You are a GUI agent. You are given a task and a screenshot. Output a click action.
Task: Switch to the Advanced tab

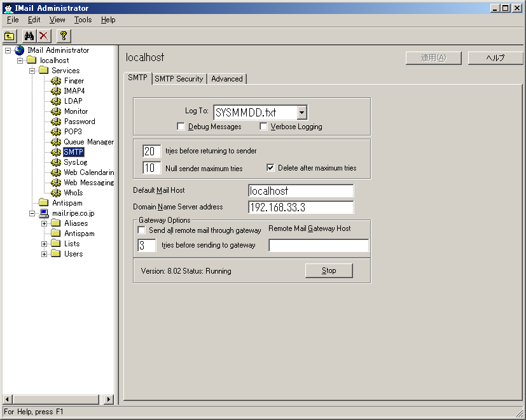pyautogui.click(x=227, y=79)
